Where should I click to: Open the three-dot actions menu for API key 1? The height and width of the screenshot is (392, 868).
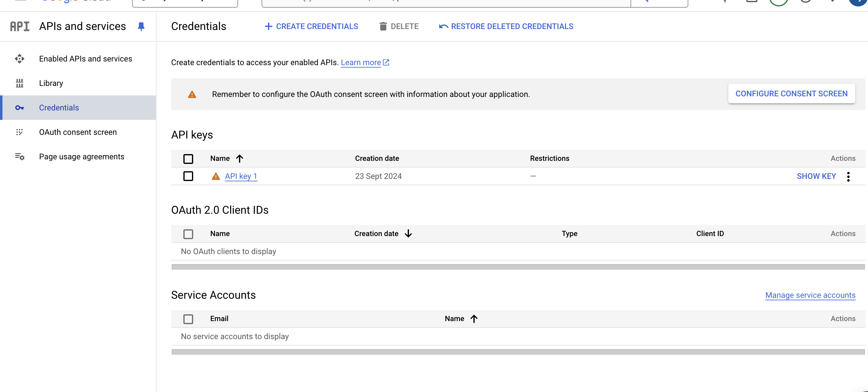[x=848, y=176]
